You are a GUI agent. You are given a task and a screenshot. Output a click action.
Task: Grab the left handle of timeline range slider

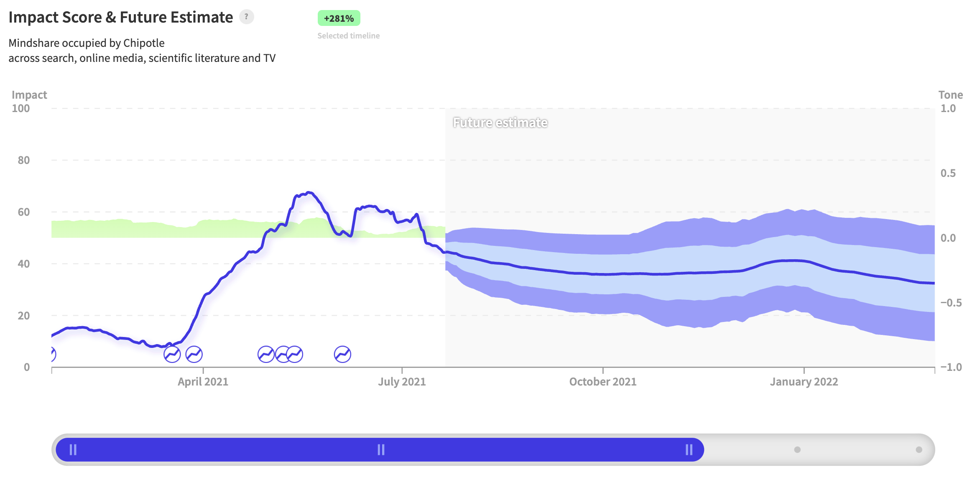click(73, 449)
